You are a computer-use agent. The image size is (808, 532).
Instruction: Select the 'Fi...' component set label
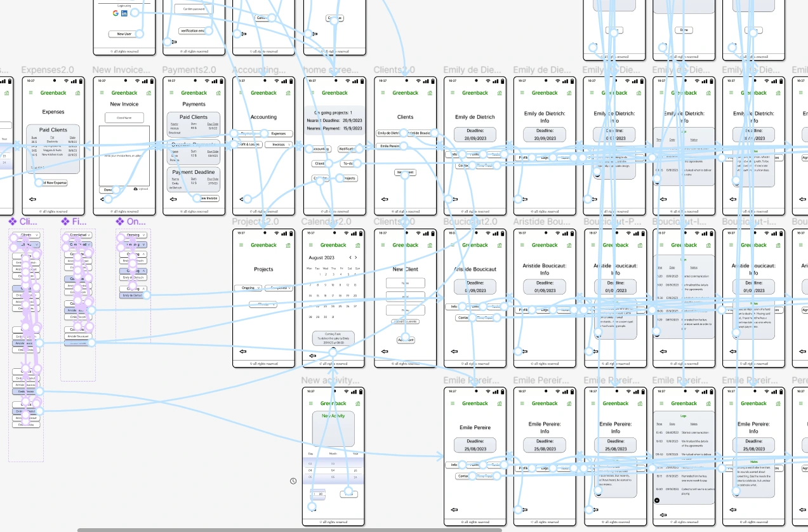coord(74,222)
